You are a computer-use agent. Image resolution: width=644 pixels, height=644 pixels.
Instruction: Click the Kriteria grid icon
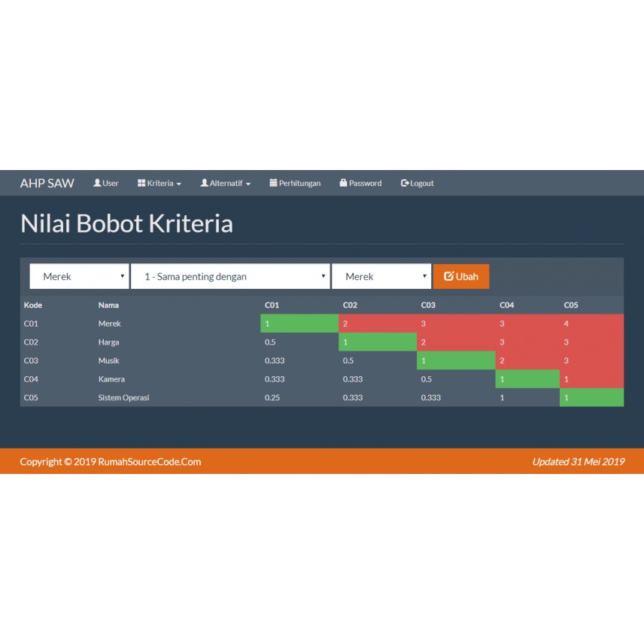[x=141, y=183]
